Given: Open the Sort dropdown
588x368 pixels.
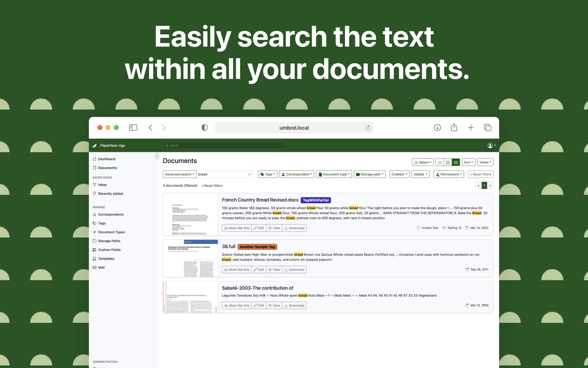Looking at the screenshot, I should [x=468, y=162].
